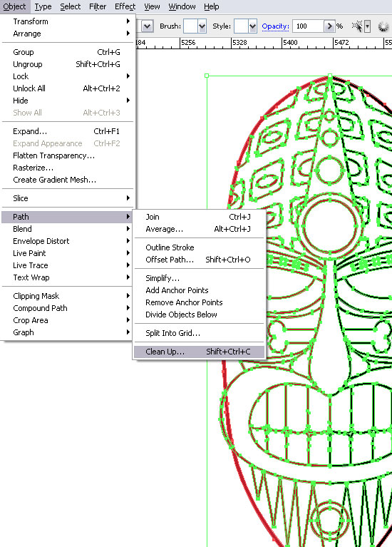Choose Join in Path submenu

coord(199,217)
